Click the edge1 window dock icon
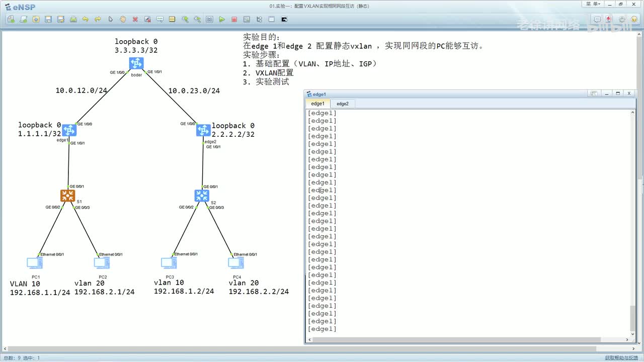The image size is (644, 362). click(594, 94)
